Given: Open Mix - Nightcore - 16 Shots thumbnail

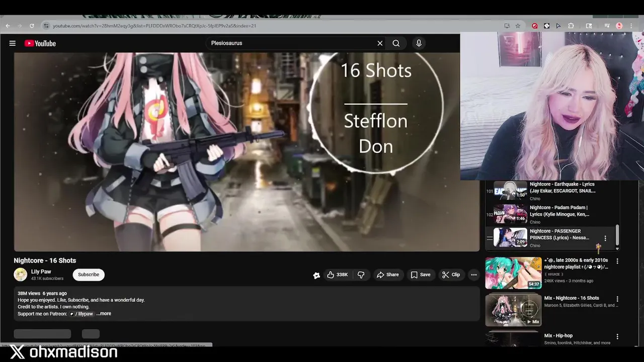Looking at the screenshot, I should [513, 310].
